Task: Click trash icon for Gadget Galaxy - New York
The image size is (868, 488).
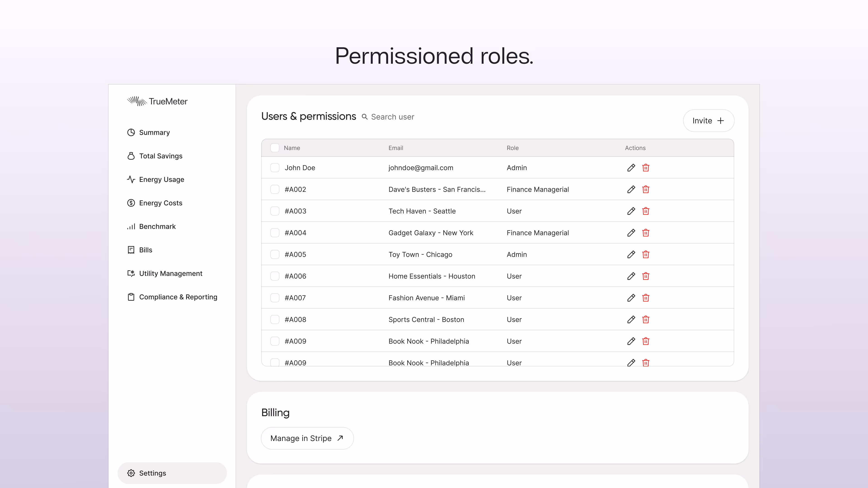Action: (x=646, y=233)
